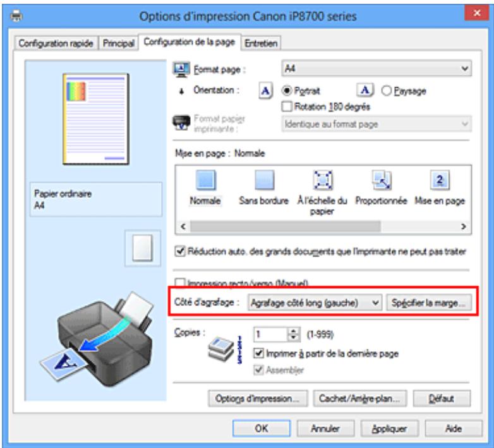The height and width of the screenshot is (448, 494).
Task: Click the page preview thumbnail
Action: (x=96, y=119)
